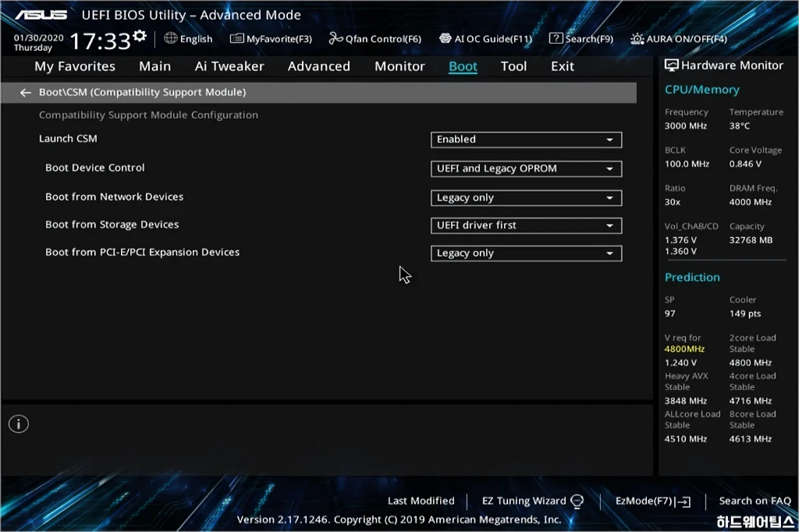
Task: Open Qfan Control(F6)
Action: tap(375, 39)
